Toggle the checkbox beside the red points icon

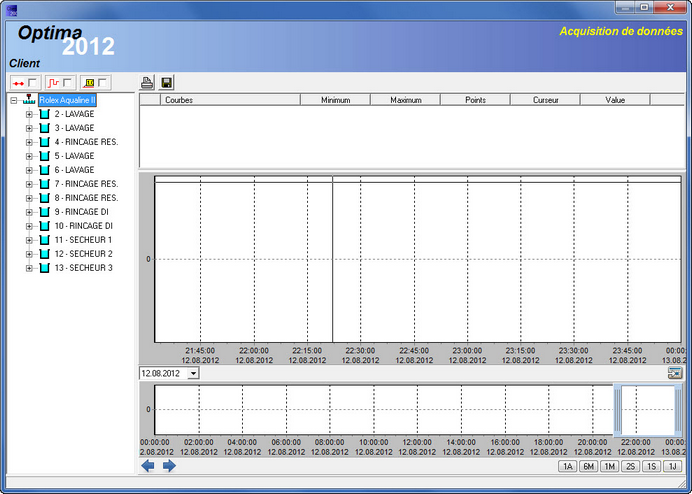point(32,83)
